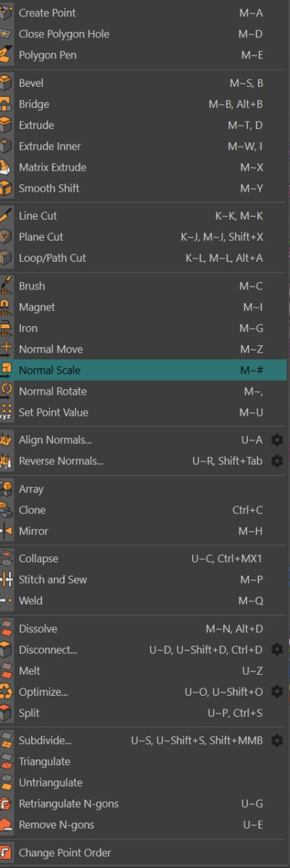Select Change Point Order entry

[143, 852]
